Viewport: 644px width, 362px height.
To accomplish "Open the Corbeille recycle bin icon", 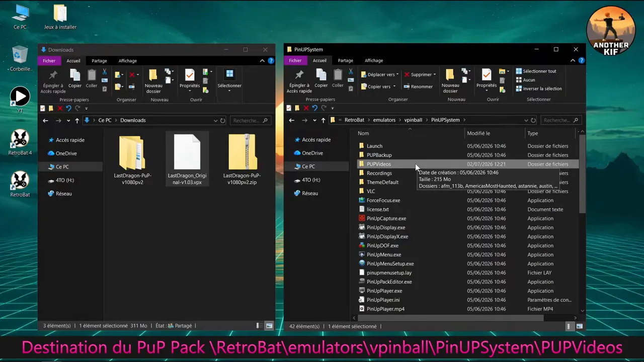I will click(20, 59).
